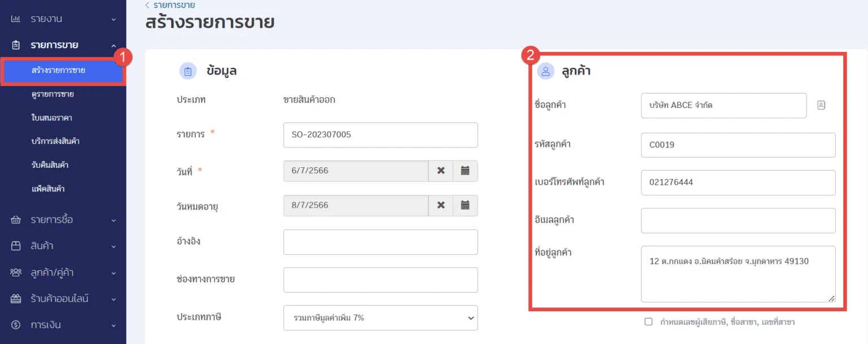Click the การเงิน dollar icon
This screenshot has height=344, width=868.
click(16, 325)
